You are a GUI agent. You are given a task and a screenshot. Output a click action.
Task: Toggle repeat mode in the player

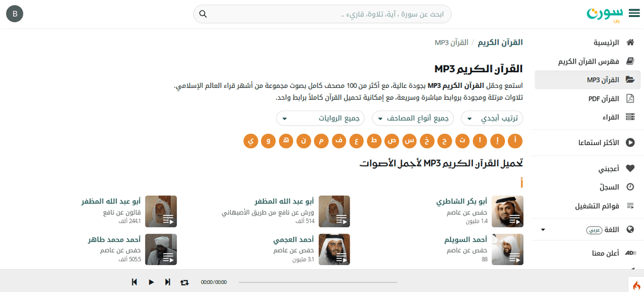pos(184,282)
